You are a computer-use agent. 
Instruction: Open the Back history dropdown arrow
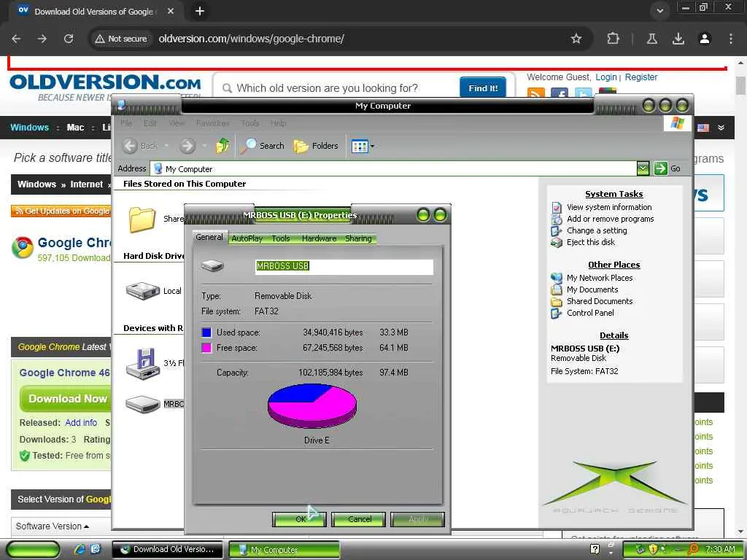(x=166, y=146)
